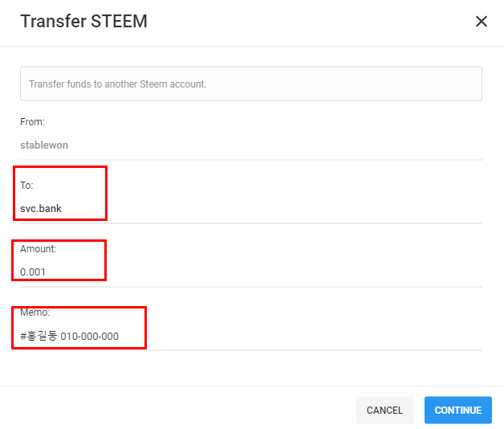This screenshot has height=429, width=504.
Task: Click the #홍길동 text in the memo
Action: pos(39,336)
